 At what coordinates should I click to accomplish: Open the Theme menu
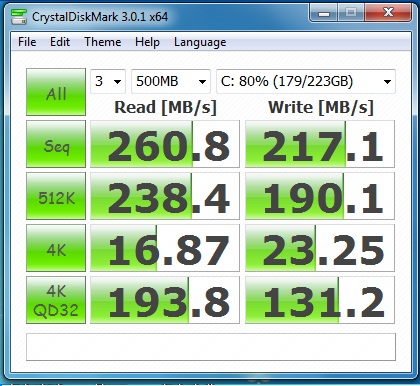pos(103,42)
